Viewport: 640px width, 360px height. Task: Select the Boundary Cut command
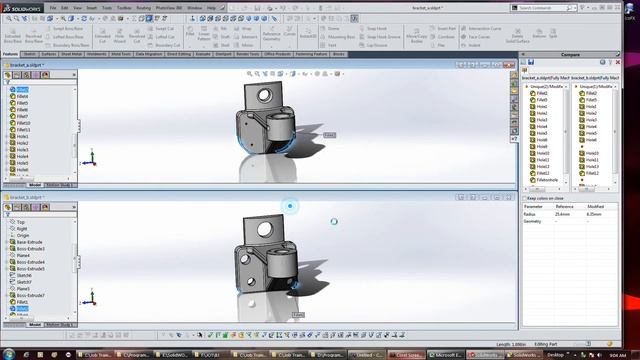pyautogui.click(x=164, y=45)
